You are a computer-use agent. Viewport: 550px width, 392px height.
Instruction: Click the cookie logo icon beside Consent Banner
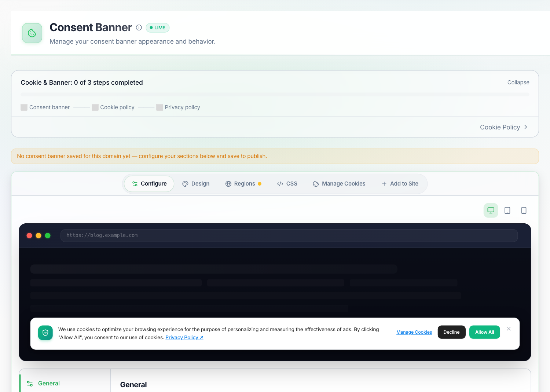click(x=32, y=33)
